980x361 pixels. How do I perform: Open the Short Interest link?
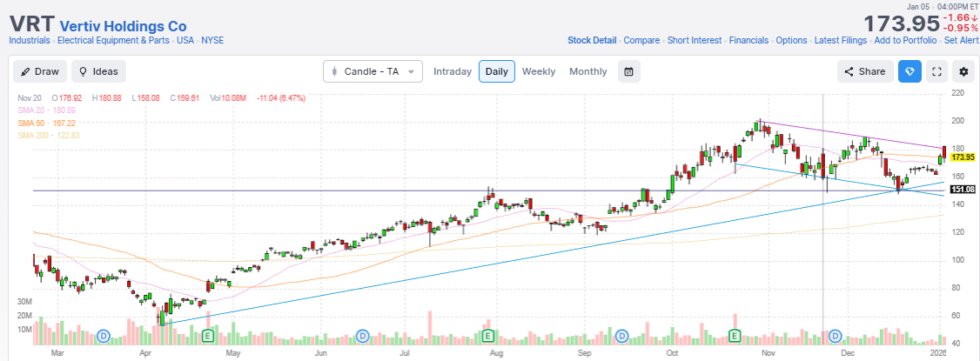pos(695,41)
